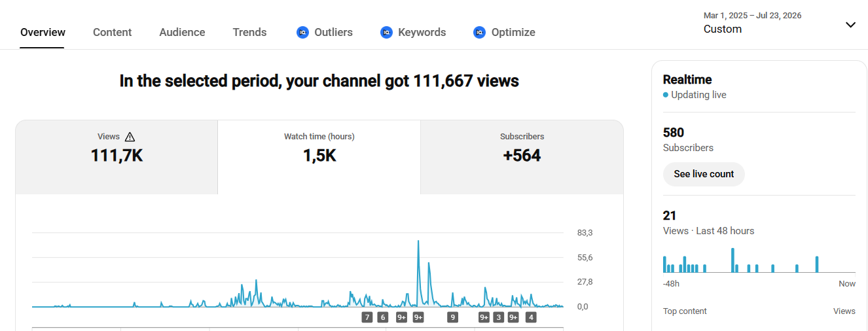
Task: Click the -48h axis label
Action: coord(671,284)
